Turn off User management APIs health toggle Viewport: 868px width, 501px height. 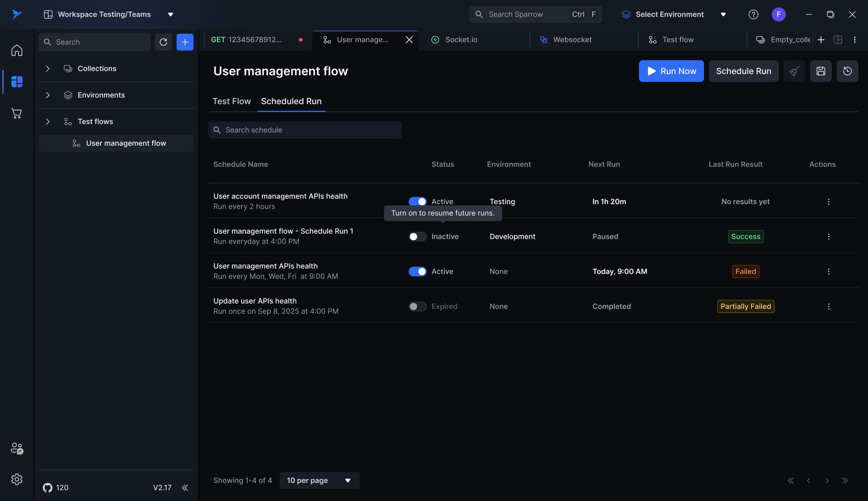point(417,272)
